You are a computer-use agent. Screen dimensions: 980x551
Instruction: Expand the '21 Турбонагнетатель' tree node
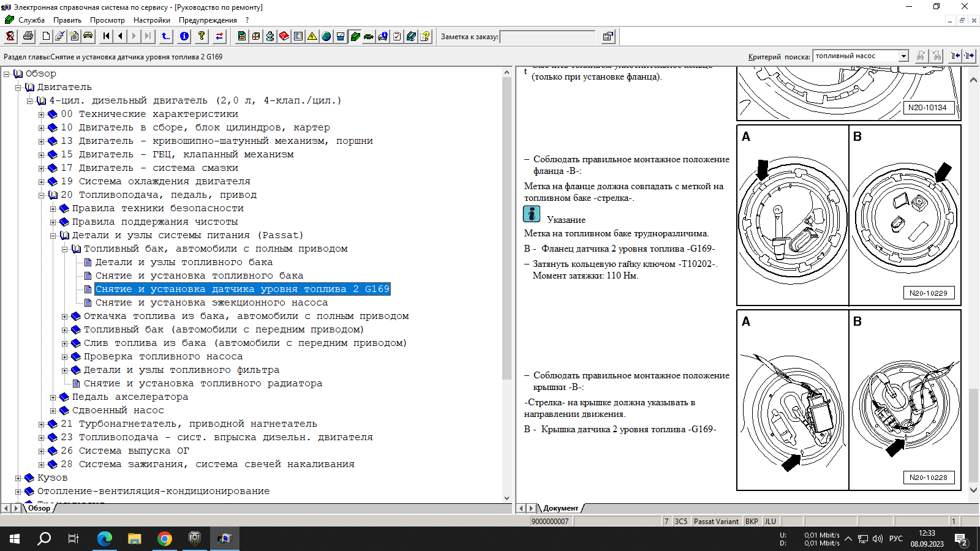[x=42, y=424]
